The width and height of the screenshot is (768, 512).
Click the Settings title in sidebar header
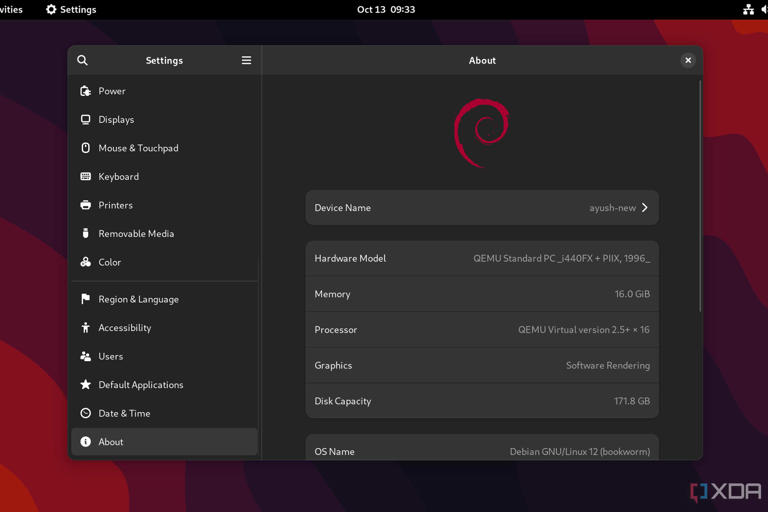coord(164,60)
